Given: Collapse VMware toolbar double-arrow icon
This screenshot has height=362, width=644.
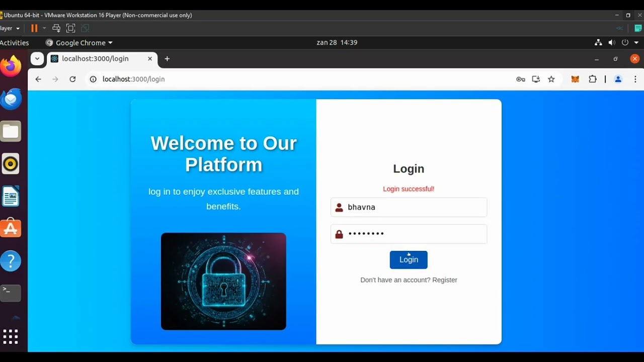Looking at the screenshot, I should (x=619, y=28).
